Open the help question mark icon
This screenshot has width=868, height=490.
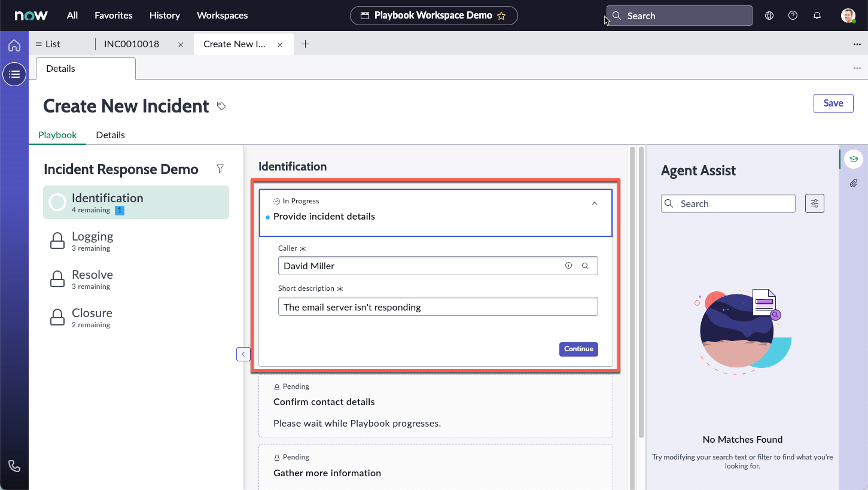tap(793, 16)
